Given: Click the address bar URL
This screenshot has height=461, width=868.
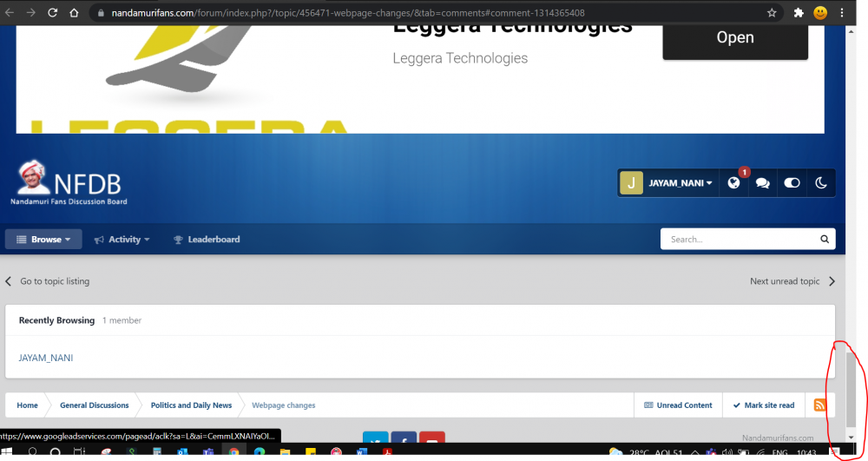Looking at the screenshot, I should (x=348, y=13).
